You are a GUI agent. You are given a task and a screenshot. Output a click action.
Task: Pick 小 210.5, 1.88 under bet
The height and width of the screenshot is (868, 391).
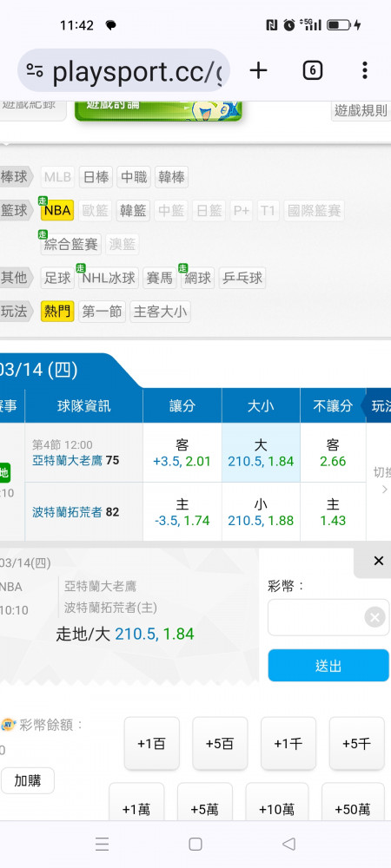point(261,512)
